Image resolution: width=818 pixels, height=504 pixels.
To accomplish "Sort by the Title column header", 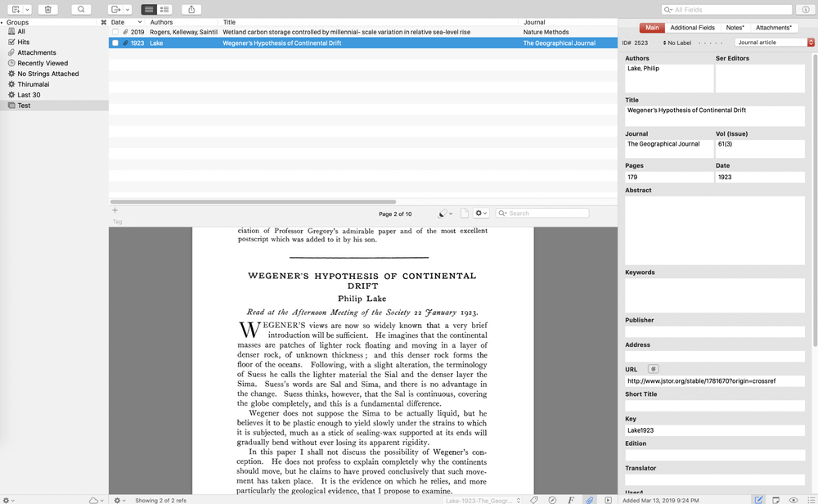I will (x=369, y=22).
